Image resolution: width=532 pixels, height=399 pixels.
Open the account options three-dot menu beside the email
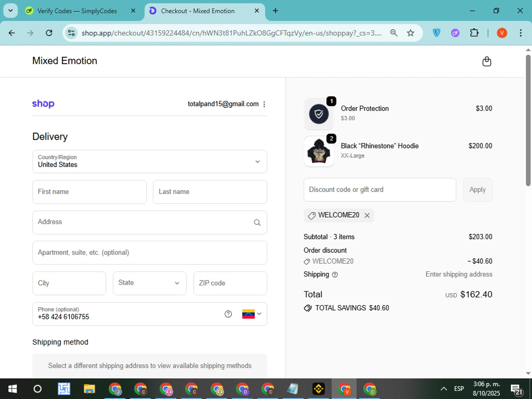[264, 104]
